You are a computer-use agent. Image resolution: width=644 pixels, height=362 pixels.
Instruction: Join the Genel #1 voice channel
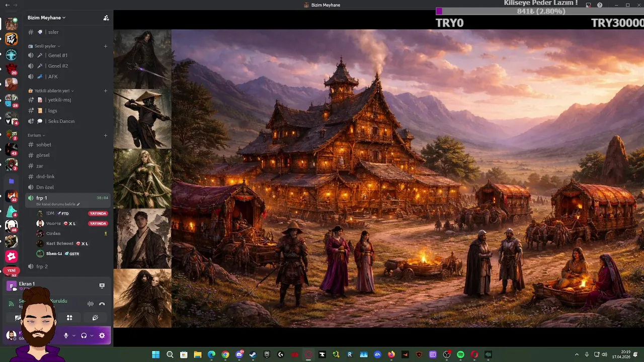pos(68,55)
